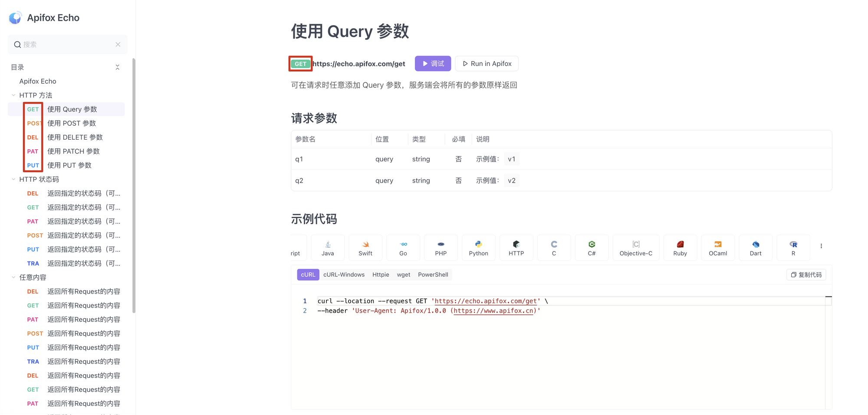Open 使用 POST 参数 in sidebar
The height and width of the screenshot is (415, 868).
(x=72, y=123)
